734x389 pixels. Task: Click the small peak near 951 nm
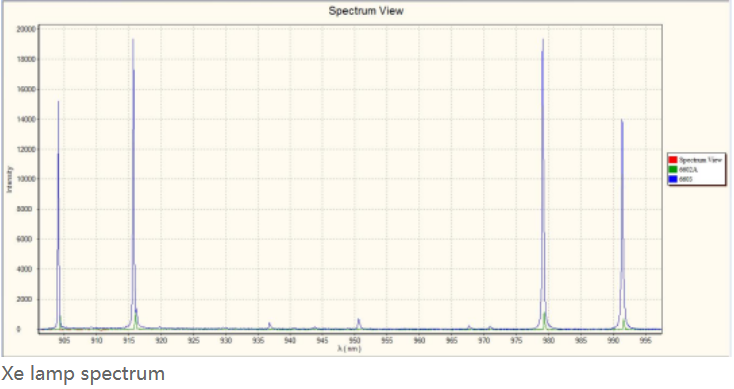pyautogui.click(x=359, y=322)
